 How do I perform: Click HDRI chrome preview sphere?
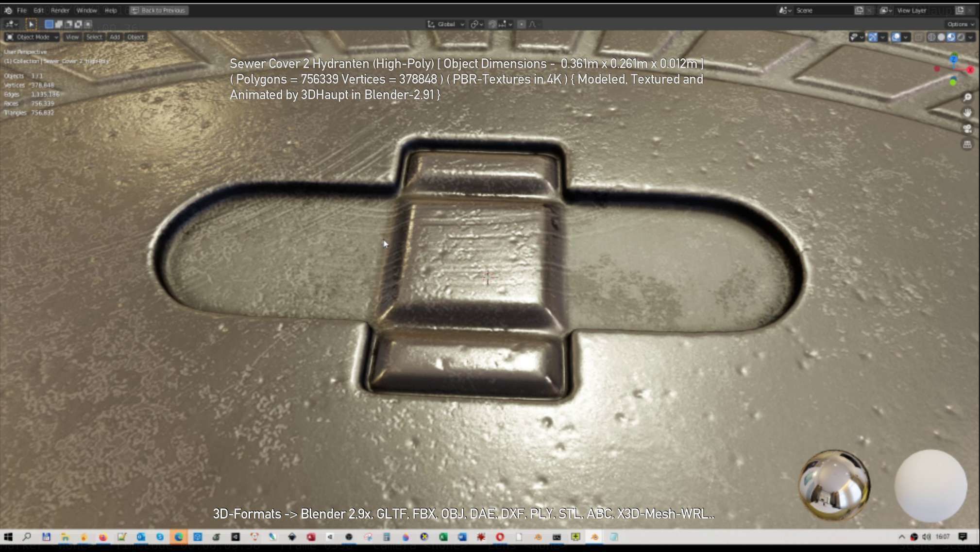point(834,485)
